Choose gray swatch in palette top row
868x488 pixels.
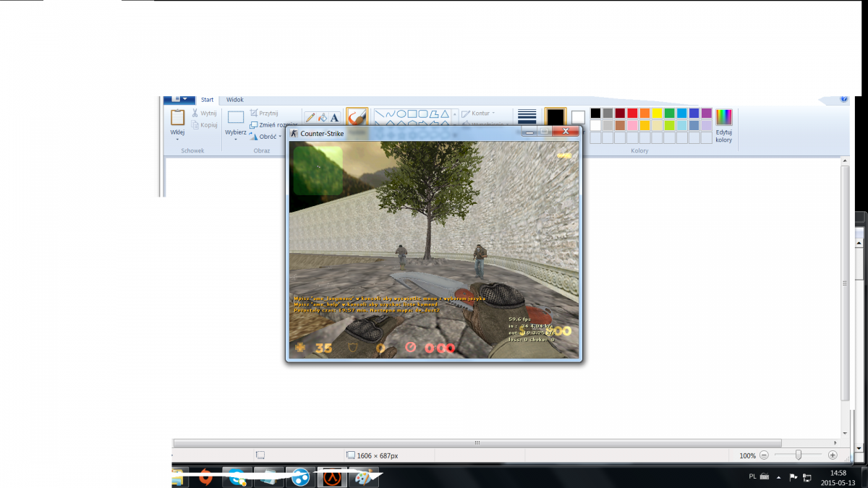(608, 113)
